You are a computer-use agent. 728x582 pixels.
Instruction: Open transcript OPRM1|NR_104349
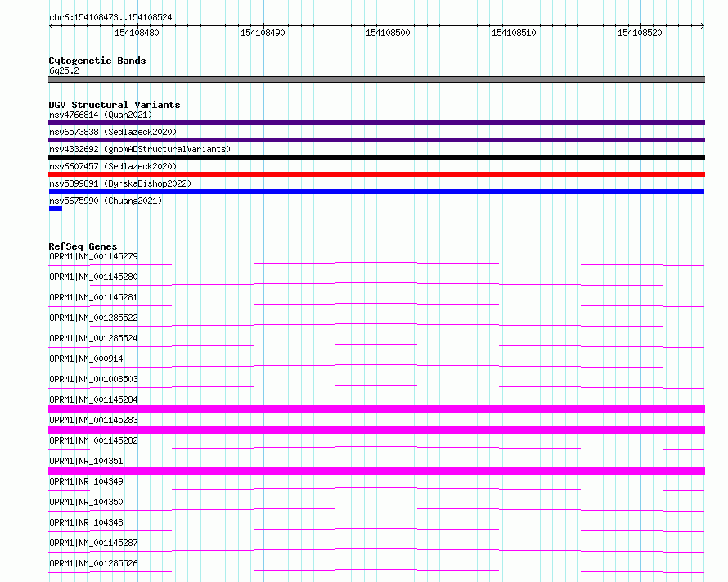(x=86, y=481)
